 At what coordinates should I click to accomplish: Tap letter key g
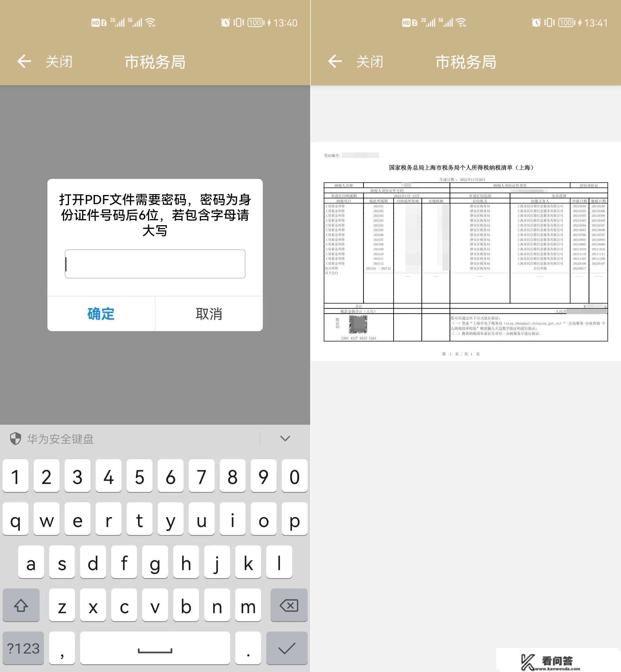pyautogui.click(x=155, y=562)
